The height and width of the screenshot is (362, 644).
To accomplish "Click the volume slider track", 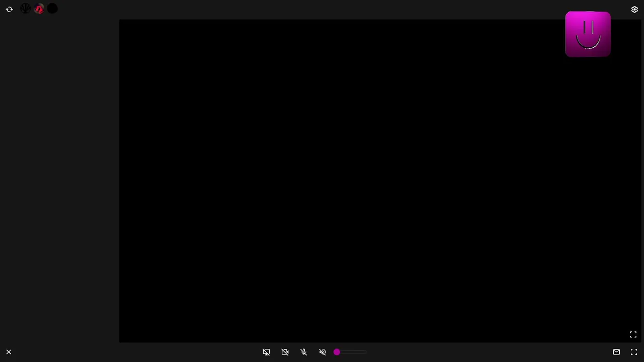I will click(x=352, y=352).
